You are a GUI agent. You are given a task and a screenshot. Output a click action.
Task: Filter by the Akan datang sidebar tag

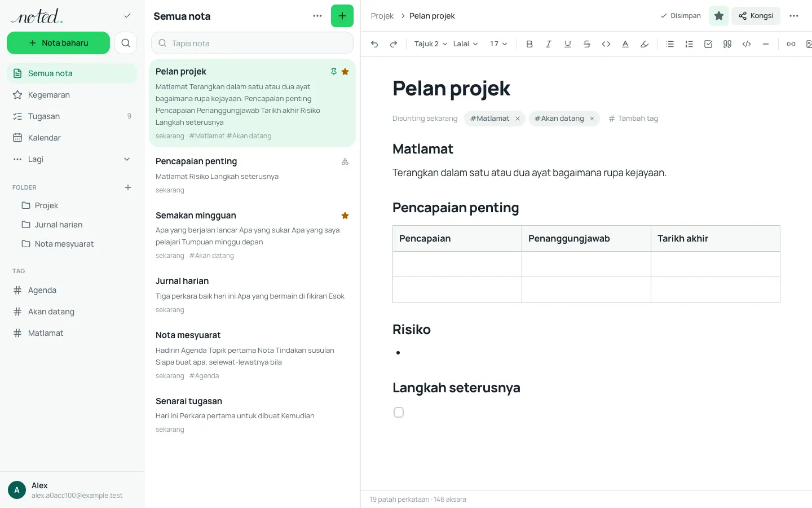pyautogui.click(x=72, y=312)
